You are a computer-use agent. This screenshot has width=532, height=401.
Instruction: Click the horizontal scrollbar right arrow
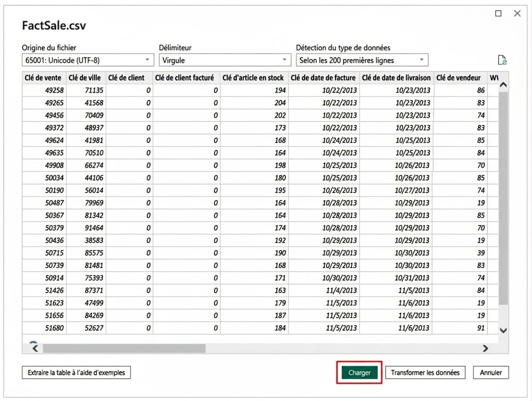(485, 348)
